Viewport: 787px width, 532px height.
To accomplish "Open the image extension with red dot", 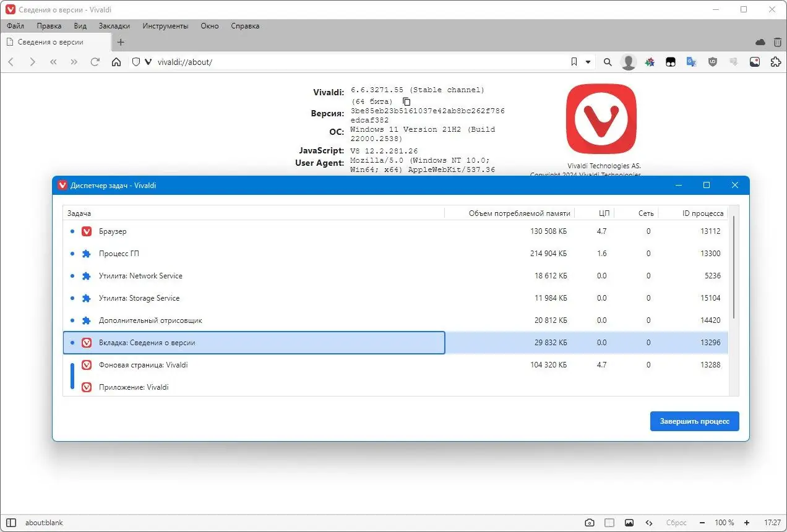I will click(x=755, y=62).
